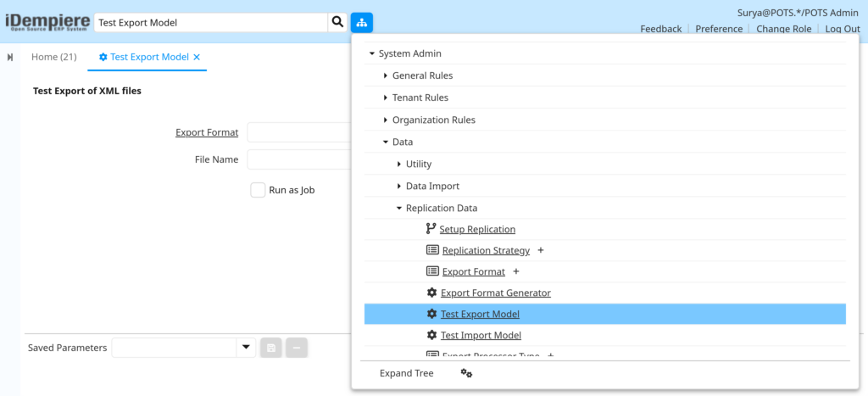Screen dimensions: 868x396
Task: Add new Export Format record via plus
Action: pyautogui.click(x=516, y=271)
